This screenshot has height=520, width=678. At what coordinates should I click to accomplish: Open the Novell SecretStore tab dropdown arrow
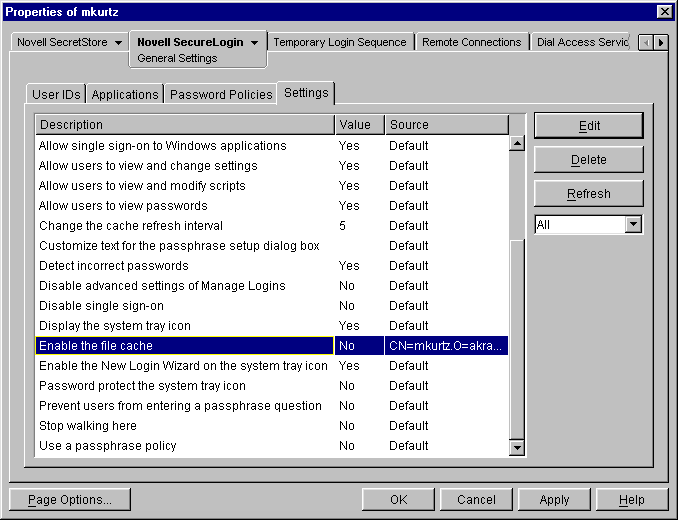(118, 43)
